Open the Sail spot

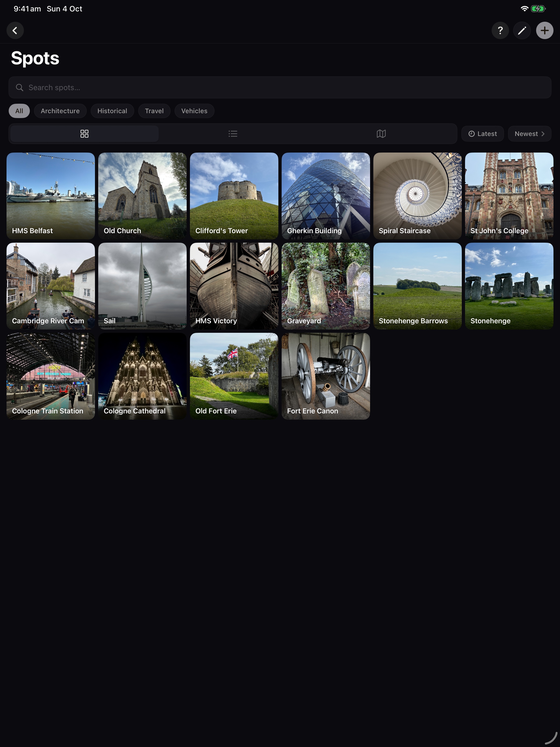click(x=142, y=286)
